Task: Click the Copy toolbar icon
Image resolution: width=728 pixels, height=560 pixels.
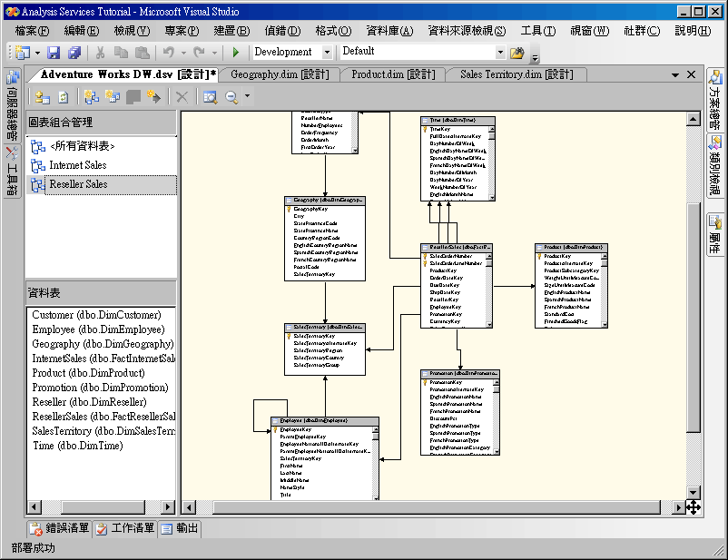Action: point(121,52)
